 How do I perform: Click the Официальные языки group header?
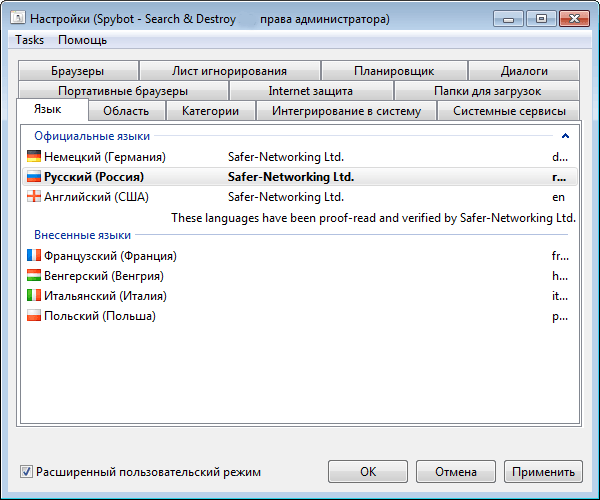tap(92, 136)
